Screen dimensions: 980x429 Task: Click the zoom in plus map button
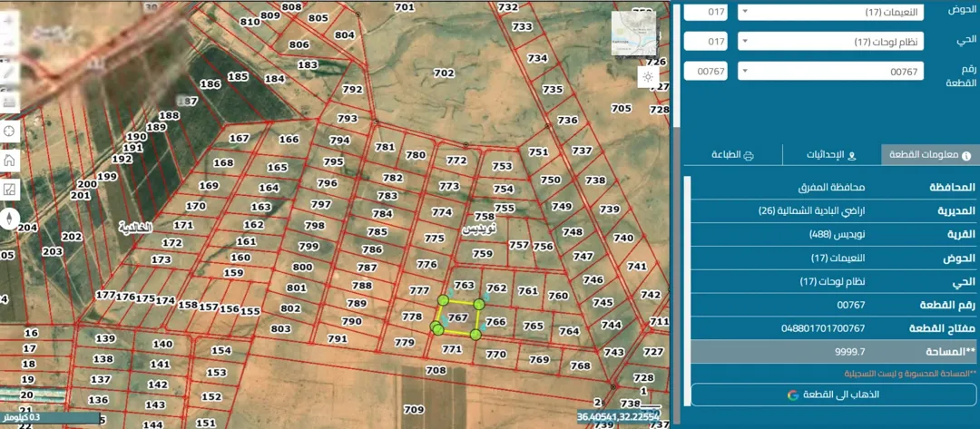9,19
